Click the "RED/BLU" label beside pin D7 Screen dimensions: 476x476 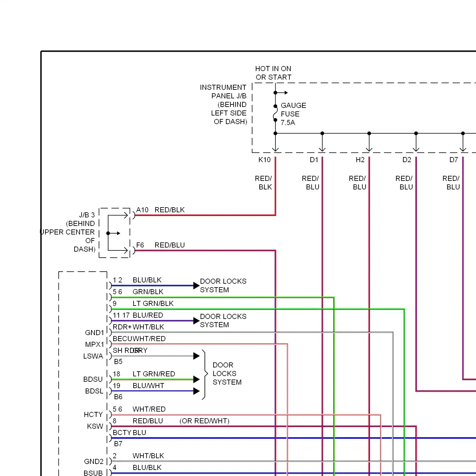tap(451, 183)
